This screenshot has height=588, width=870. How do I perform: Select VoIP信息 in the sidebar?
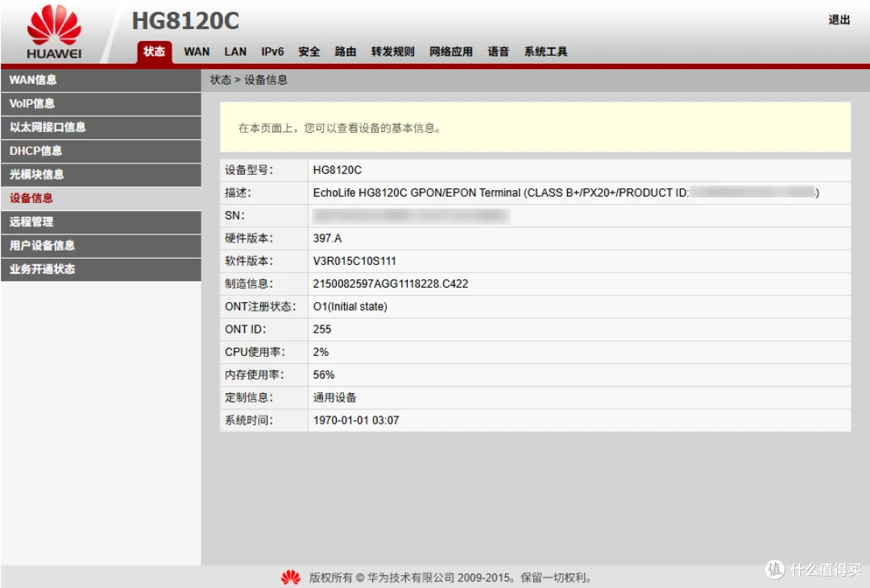(101, 104)
